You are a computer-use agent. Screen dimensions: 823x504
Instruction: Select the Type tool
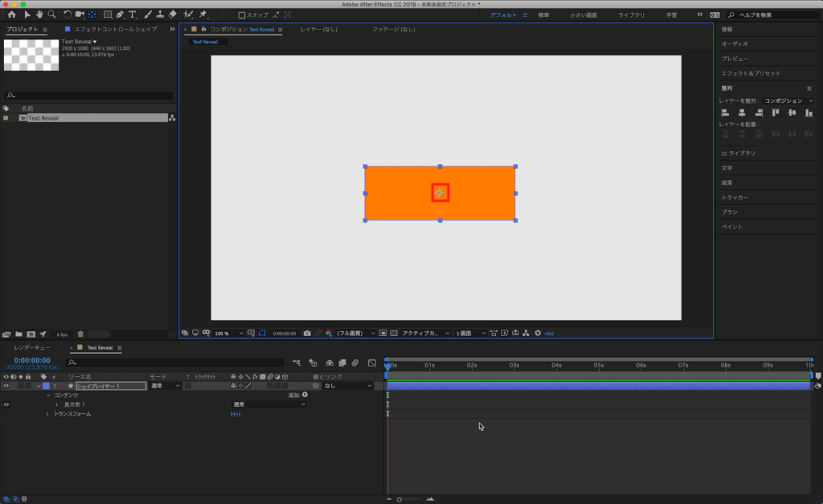pyautogui.click(x=133, y=14)
